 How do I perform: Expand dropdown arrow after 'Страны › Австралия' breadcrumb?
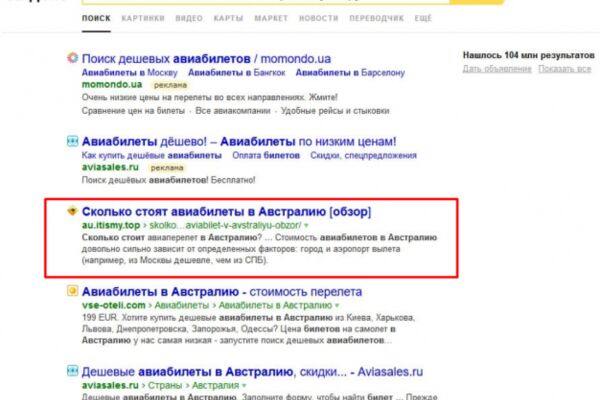click(x=244, y=385)
